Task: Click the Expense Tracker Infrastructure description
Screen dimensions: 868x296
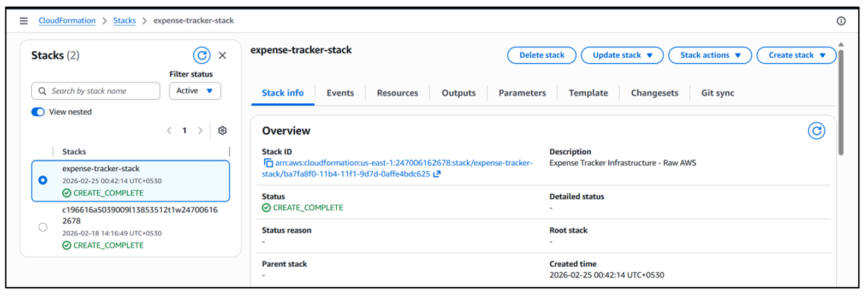Action: pos(622,163)
